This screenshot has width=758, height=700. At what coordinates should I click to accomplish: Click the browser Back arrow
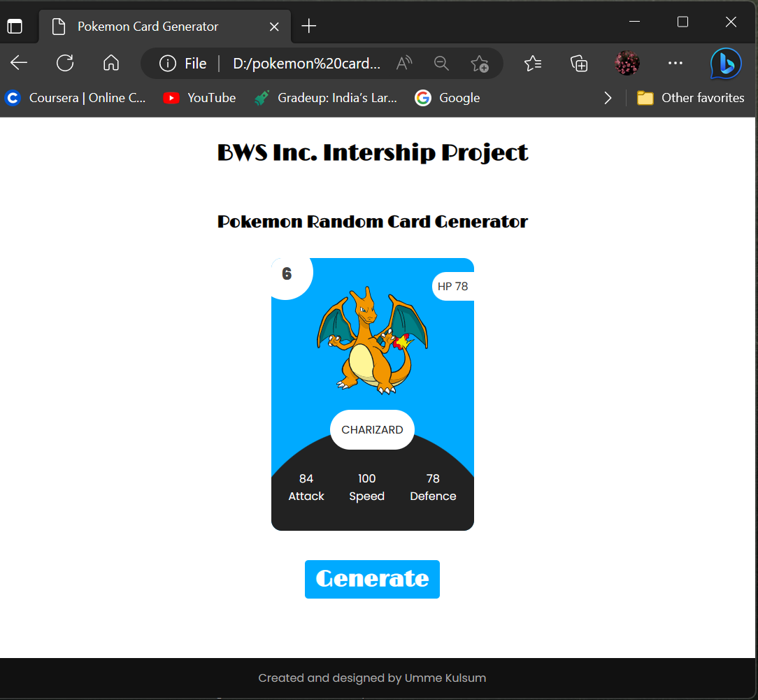19,63
